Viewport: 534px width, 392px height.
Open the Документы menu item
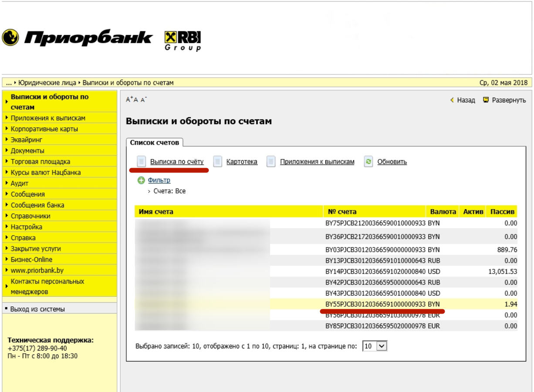pos(27,151)
